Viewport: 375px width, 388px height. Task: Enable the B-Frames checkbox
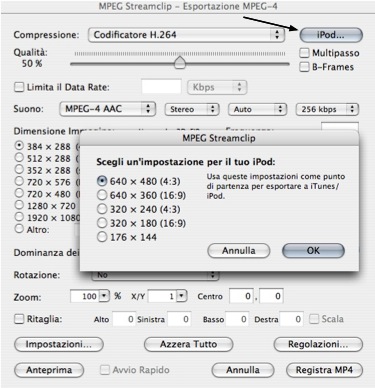[x=304, y=67]
